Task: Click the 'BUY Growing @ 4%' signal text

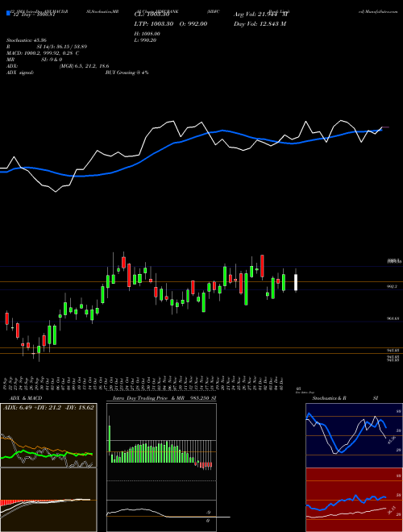Action: (x=127, y=73)
